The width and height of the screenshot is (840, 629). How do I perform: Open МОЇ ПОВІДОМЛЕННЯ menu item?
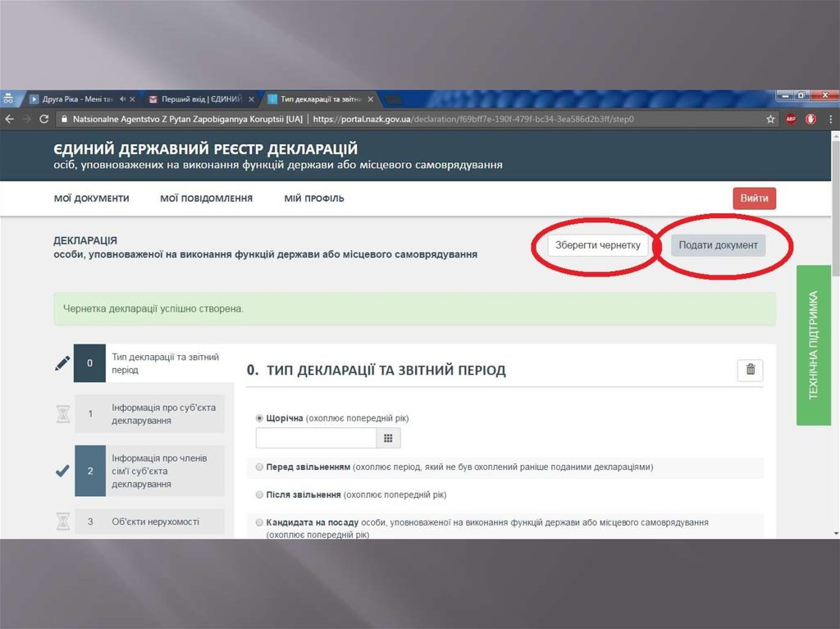[x=206, y=198]
